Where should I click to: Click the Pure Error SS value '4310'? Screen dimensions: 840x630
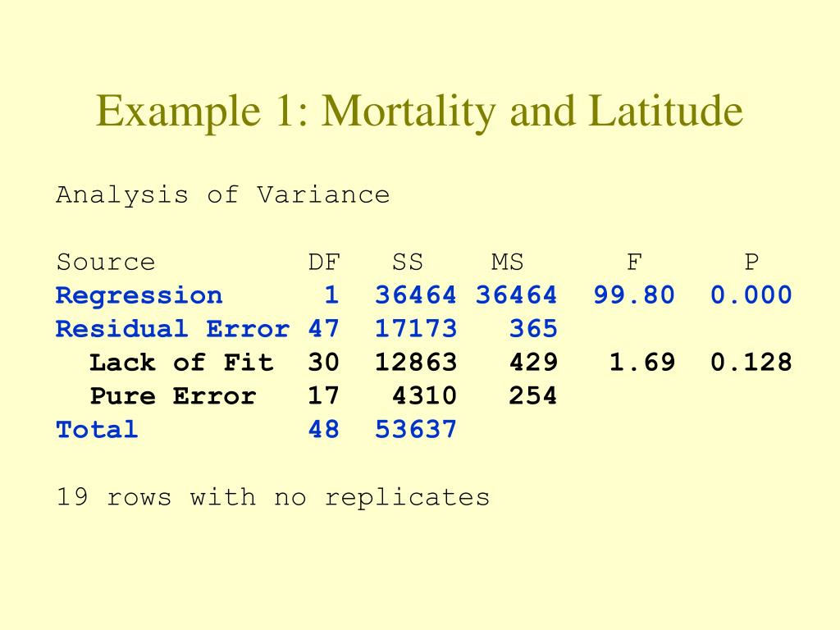click(424, 396)
